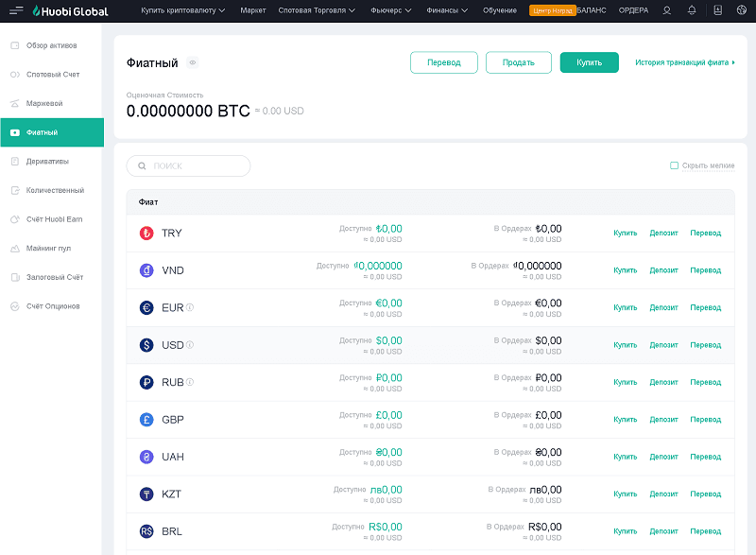Click the app download icon

tap(718, 10)
